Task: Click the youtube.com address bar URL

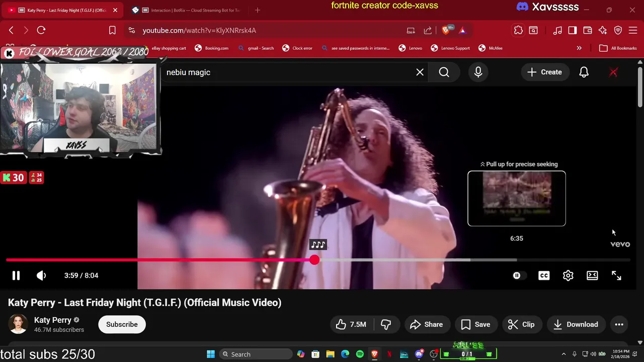Action: pos(199,30)
